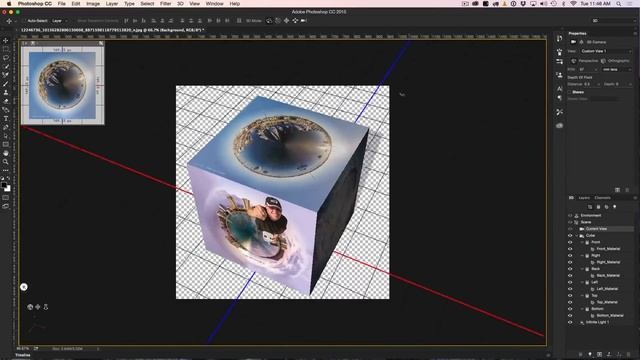The width and height of the screenshot is (640, 360).
Task: Select the Rectangular Marquee tool
Action: pos(6,49)
